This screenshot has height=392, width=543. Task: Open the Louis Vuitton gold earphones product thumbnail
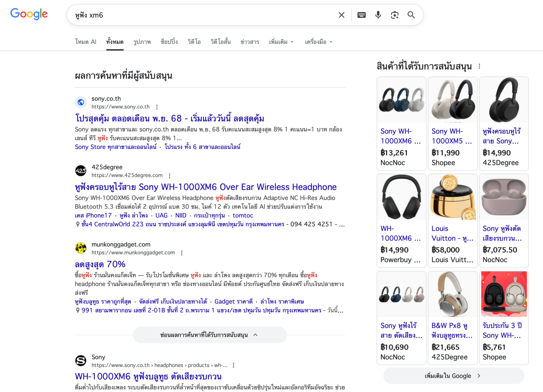(x=453, y=197)
